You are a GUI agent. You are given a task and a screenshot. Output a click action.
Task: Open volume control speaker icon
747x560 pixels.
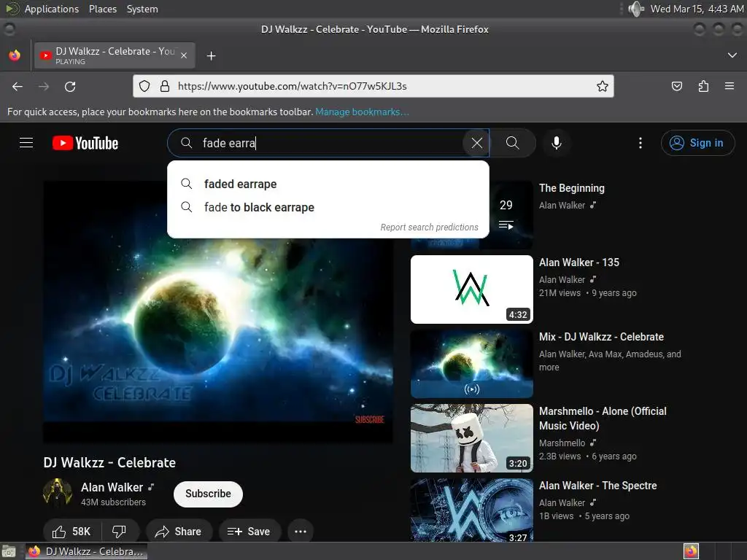pyautogui.click(x=635, y=9)
